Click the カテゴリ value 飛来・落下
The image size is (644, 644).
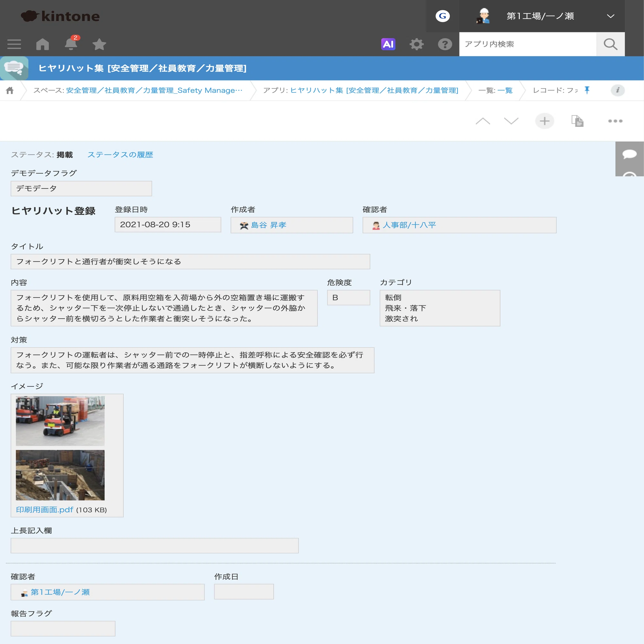click(405, 308)
